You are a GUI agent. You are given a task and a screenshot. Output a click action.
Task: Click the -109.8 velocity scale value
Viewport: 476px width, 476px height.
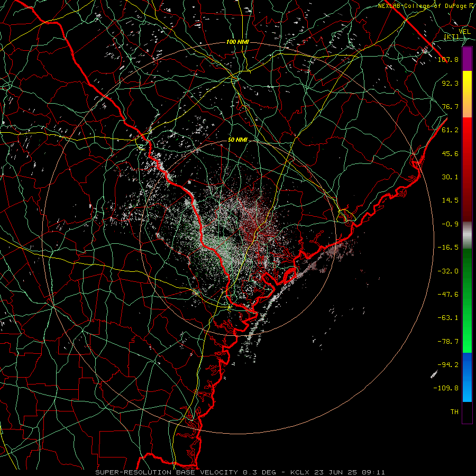(x=446, y=388)
